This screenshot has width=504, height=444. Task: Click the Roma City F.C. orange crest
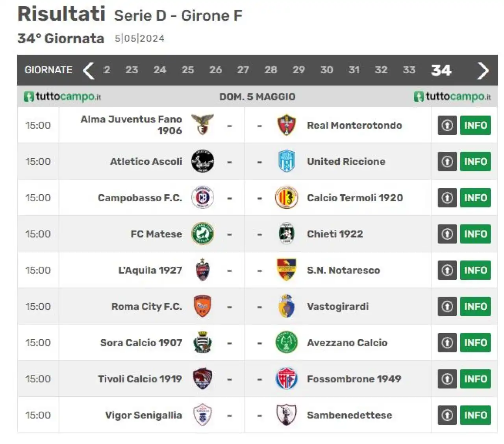tap(202, 306)
